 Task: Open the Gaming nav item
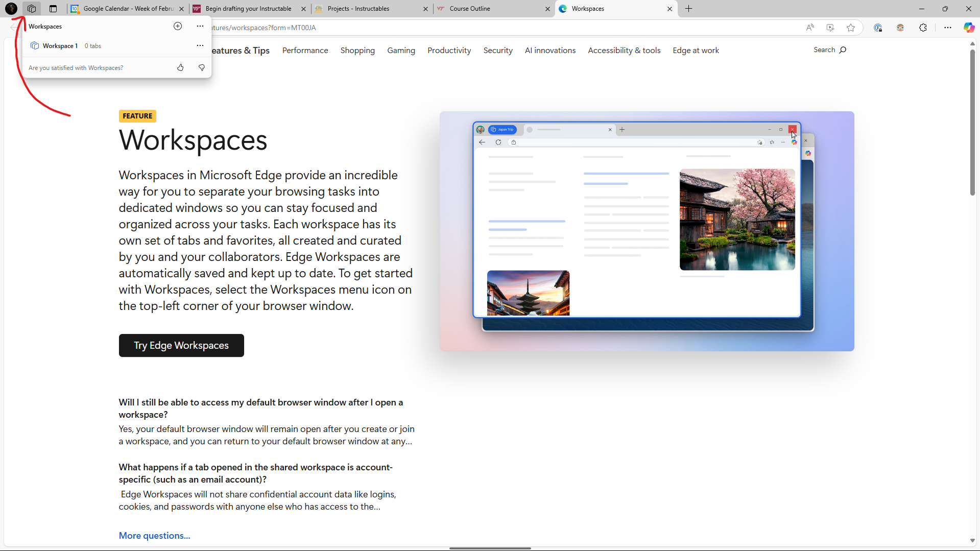pyautogui.click(x=401, y=50)
